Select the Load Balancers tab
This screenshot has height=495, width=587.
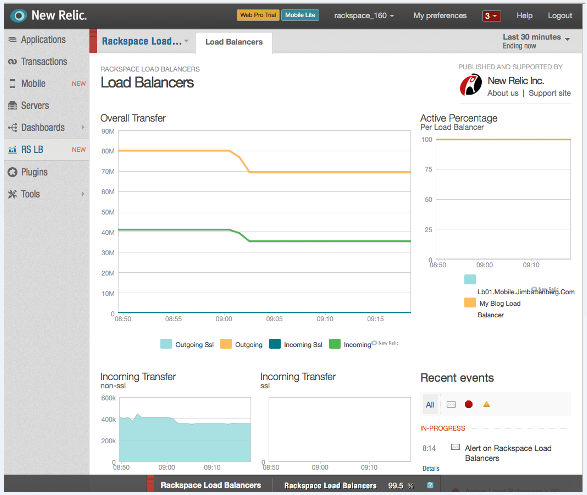(234, 42)
